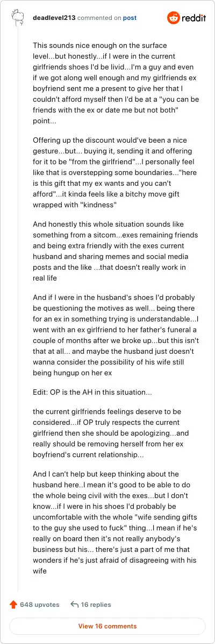215x644 pixels.
Task: Click the View 16 comments button
Action: coord(107,626)
